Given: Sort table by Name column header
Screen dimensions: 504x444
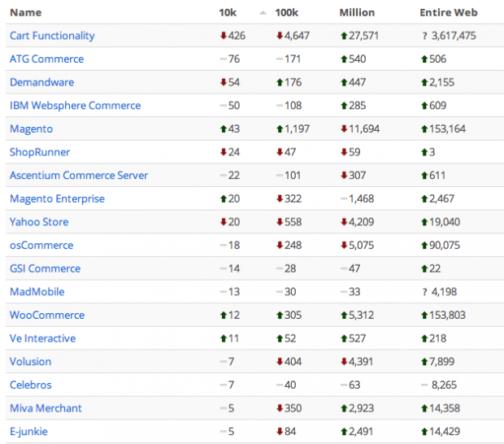Looking at the screenshot, I should pyautogui.click(x=26, y=12).
